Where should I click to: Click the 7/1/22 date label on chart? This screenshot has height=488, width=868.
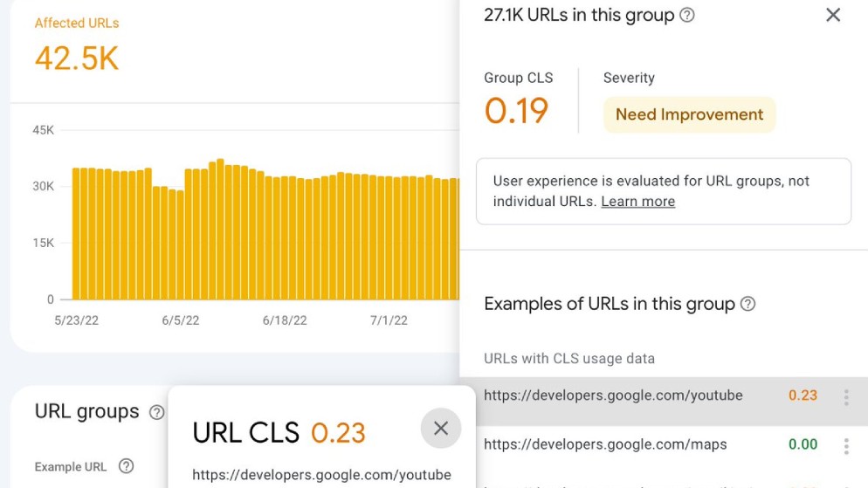point(389,320)
